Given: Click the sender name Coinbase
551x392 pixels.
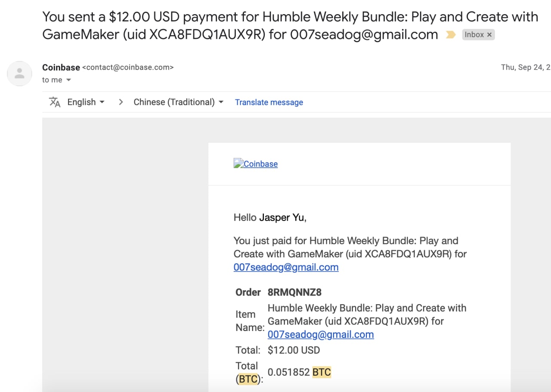Looking at the screenshot, I should point(61,67).
